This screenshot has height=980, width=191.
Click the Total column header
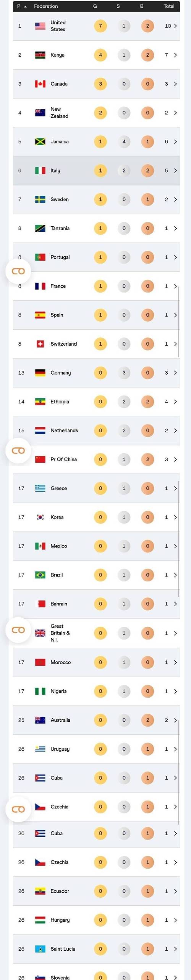169,6
